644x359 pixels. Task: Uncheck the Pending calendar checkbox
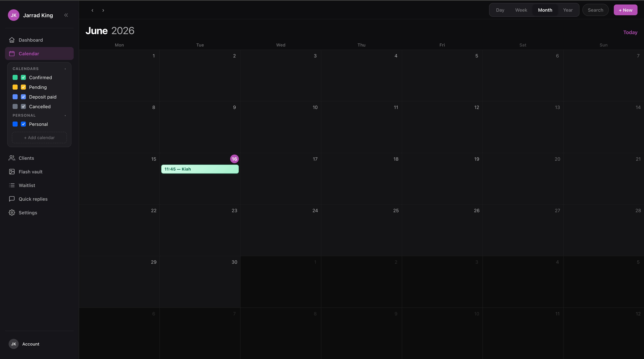click(x=23, y=87)
